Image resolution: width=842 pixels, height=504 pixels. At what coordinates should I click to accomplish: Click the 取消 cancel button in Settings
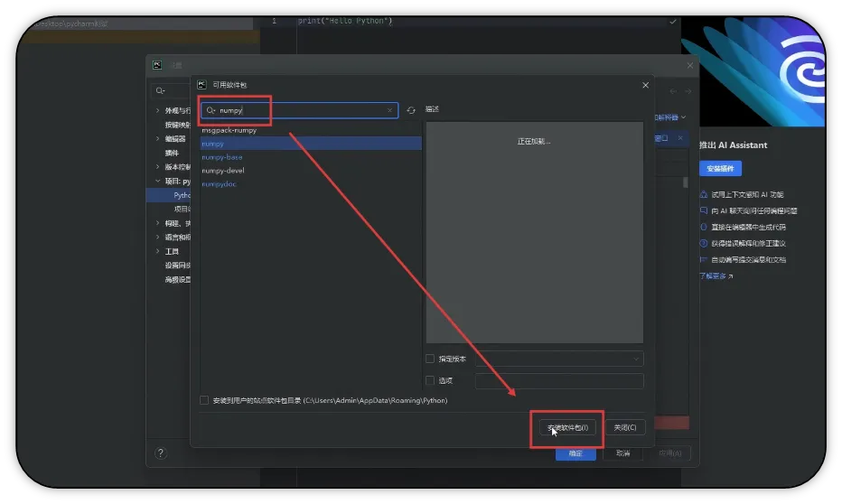coord(622,453)
